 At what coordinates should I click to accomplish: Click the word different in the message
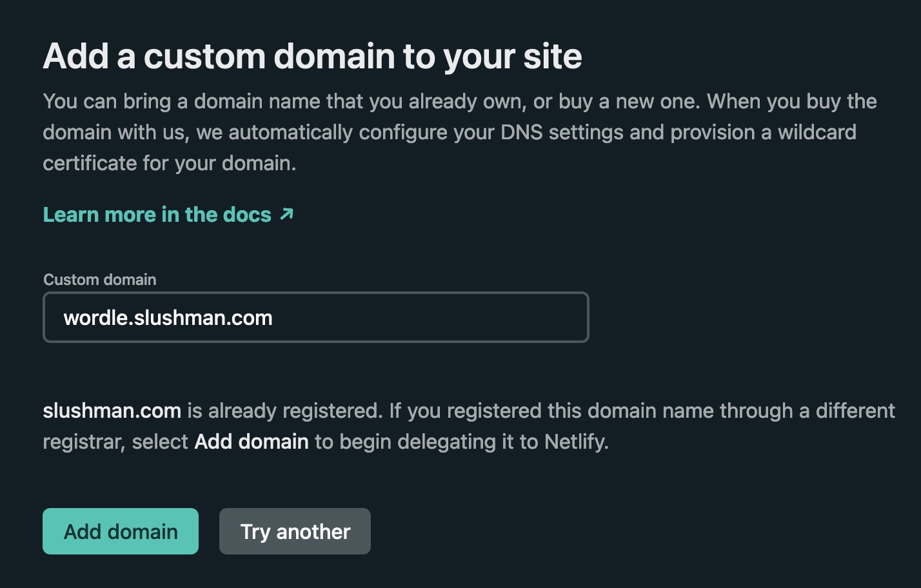point(855,411)
